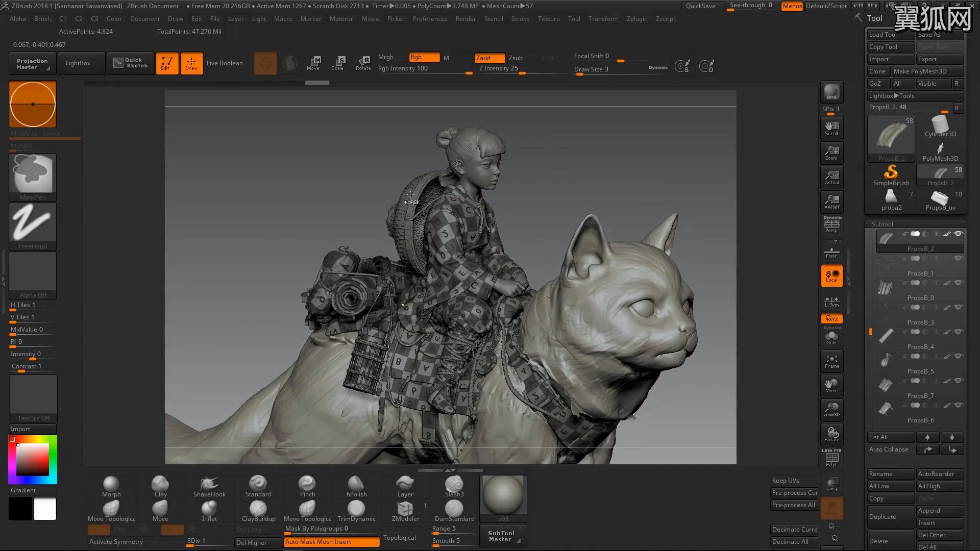Open the Document menu
This screenshot has height=551, width=980.
point(145,19)
